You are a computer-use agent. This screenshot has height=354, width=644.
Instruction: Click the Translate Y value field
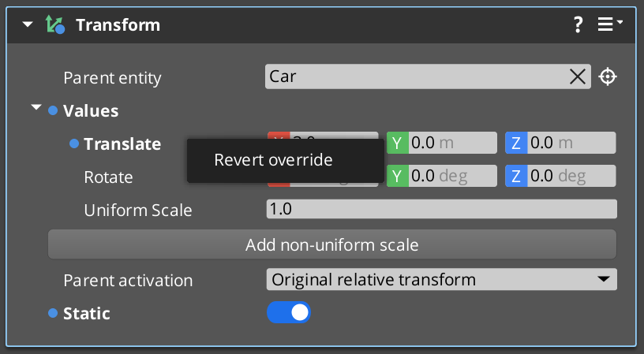[x=451, y=143]
